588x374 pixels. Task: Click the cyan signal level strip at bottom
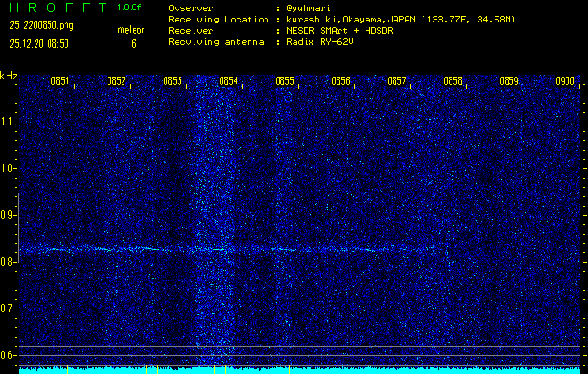point(299,370)
